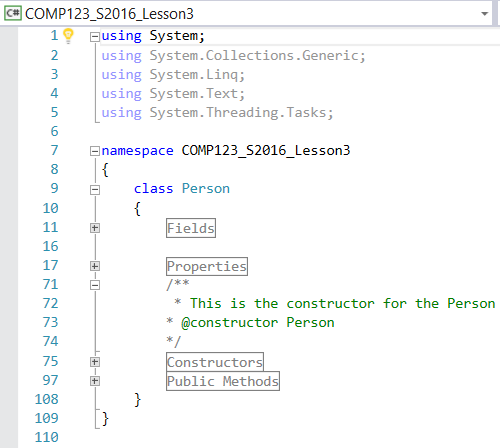Click the '@constructor Person' comment text
Image resolution: width=500 pixels, height=448 pixels.
tap(258, 323)
